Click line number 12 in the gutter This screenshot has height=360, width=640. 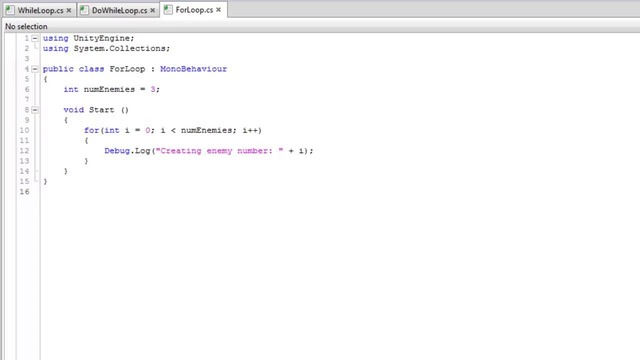tap(24, 151)
